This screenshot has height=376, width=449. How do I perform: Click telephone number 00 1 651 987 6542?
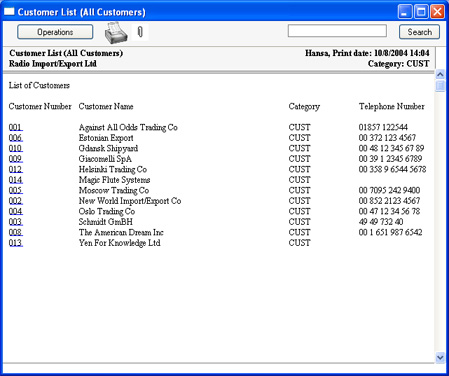point(390,232)
